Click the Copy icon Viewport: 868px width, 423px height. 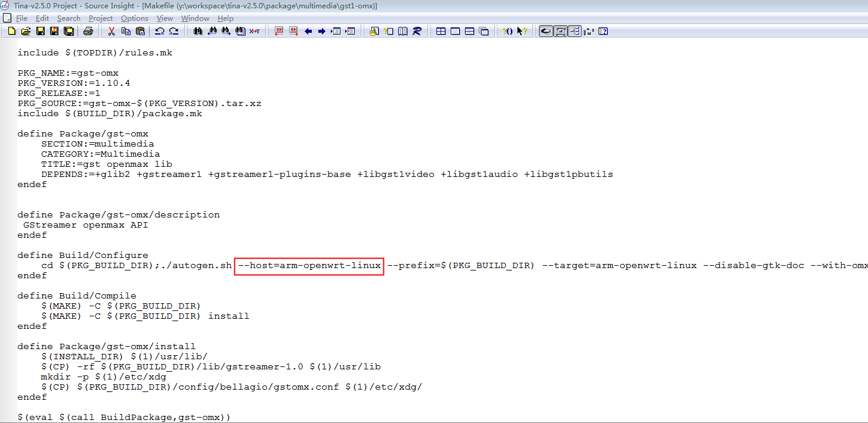[x=126, y=31]
